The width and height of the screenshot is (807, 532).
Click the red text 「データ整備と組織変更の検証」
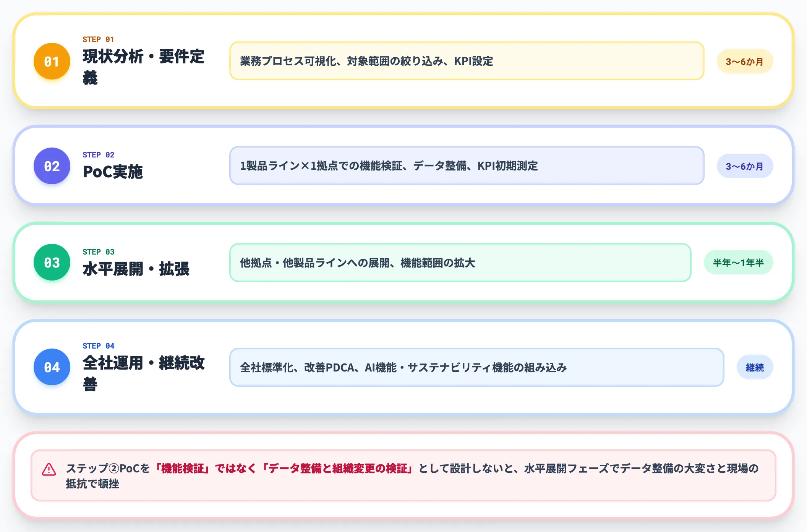coord(338,469)
